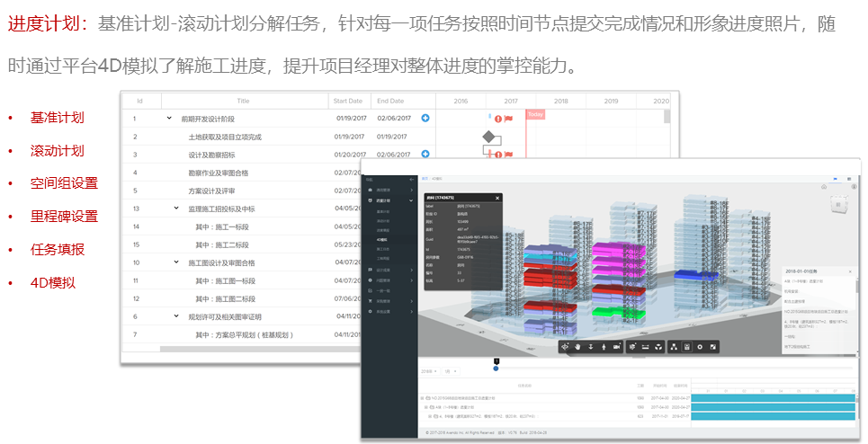
Task: Open the 1月 month dropdown
Action: pyautogui.click(x=451, y=371)
